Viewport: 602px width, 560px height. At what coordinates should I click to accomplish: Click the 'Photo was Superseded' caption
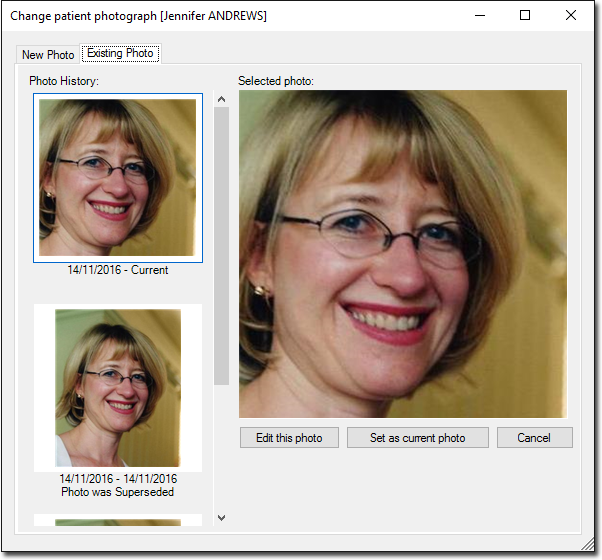click(x=117, y=492)
